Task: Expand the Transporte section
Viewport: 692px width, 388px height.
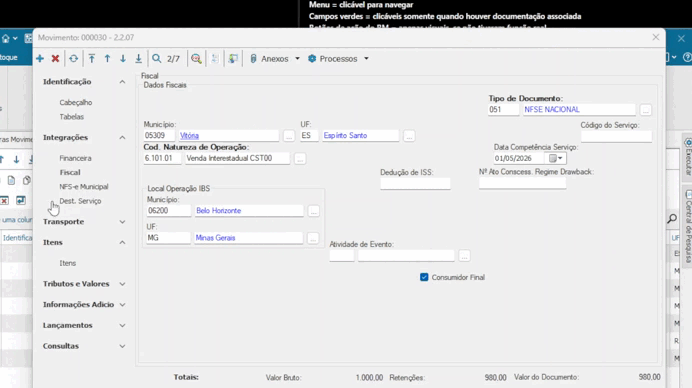Action: pyautogui.click(x=122, y=222)
